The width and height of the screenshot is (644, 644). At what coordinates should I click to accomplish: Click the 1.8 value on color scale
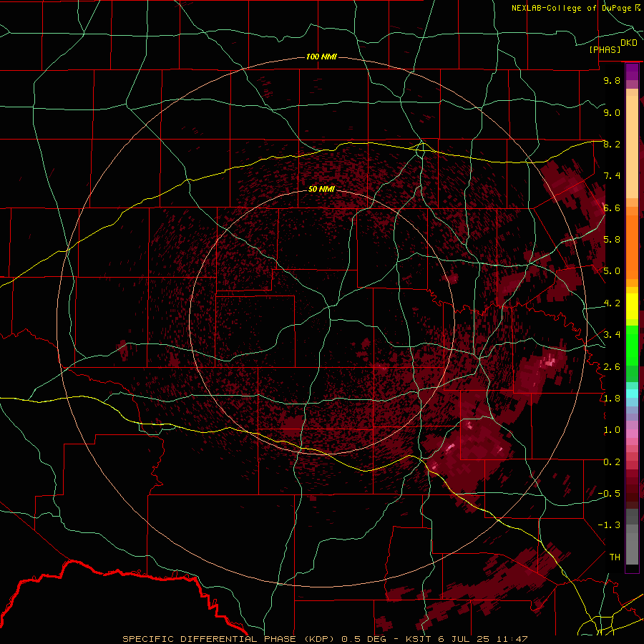(x=612, y=399)
